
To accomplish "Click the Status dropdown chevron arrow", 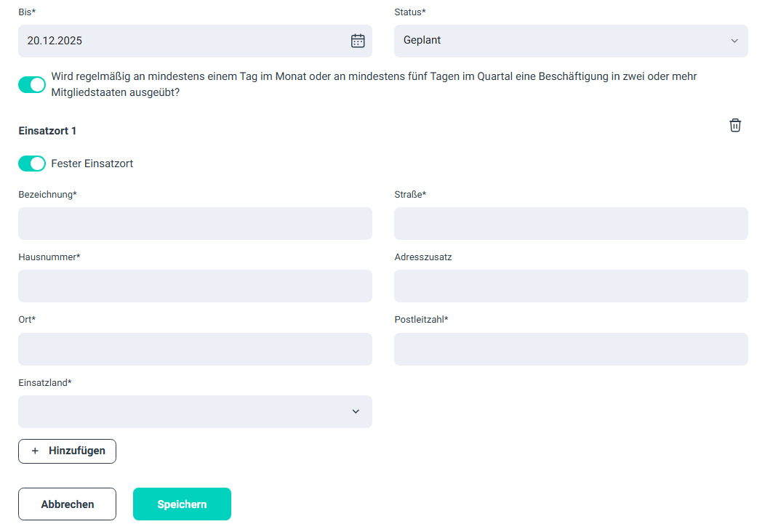I will tap(734, 41).
